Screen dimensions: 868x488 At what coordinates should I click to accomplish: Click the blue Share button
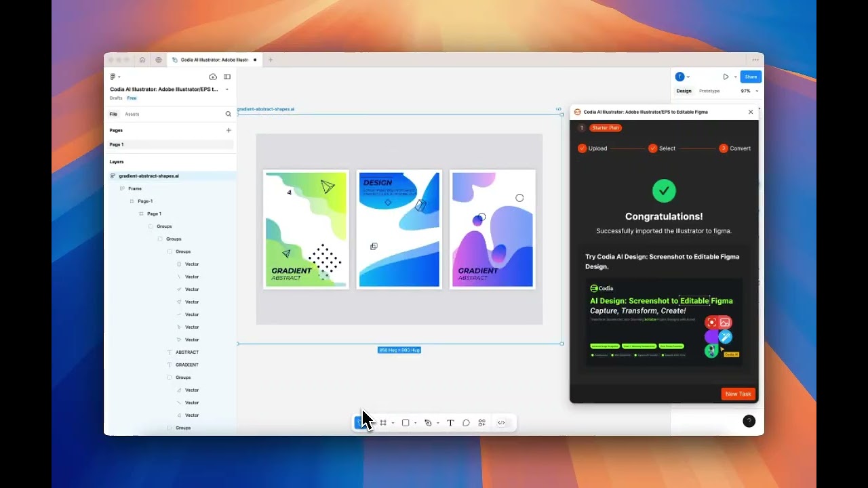click(x=751, y=77)
